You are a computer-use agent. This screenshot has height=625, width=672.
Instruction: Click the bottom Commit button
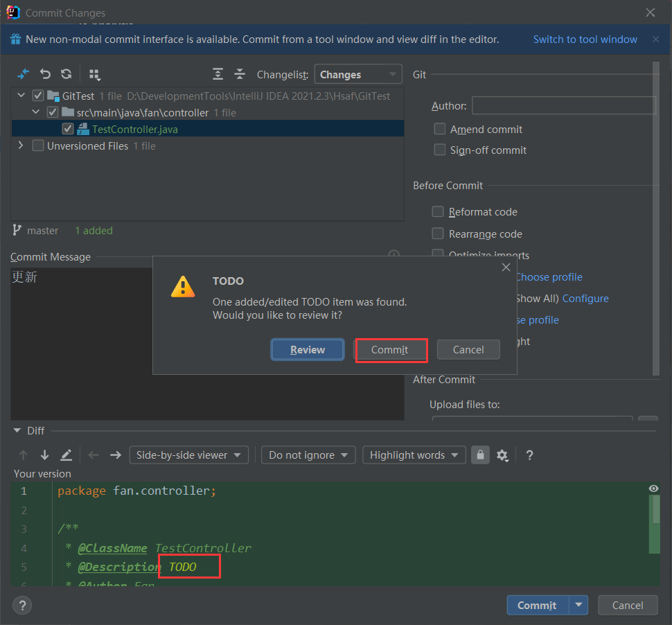(538, 605)
